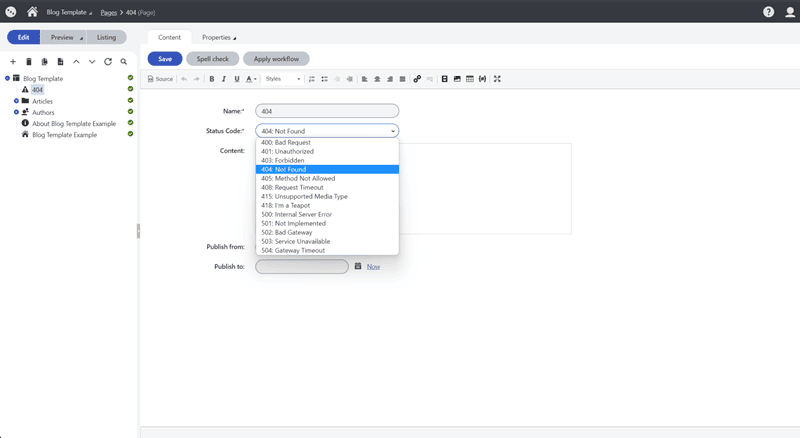This screenshot has height=438, width=800.
Task: Open the tree search magnifier
Action: [123, 62]
